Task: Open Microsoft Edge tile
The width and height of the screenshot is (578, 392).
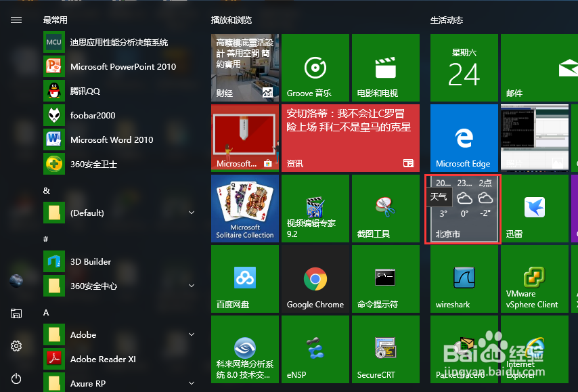Action: 463,137
